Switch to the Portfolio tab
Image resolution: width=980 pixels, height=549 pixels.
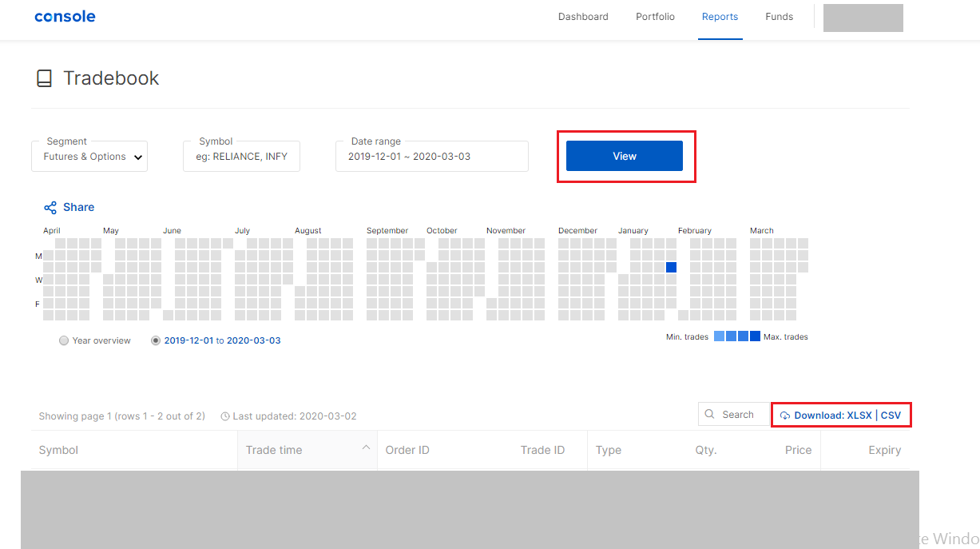pyautogui.click(x=655, y=16)
